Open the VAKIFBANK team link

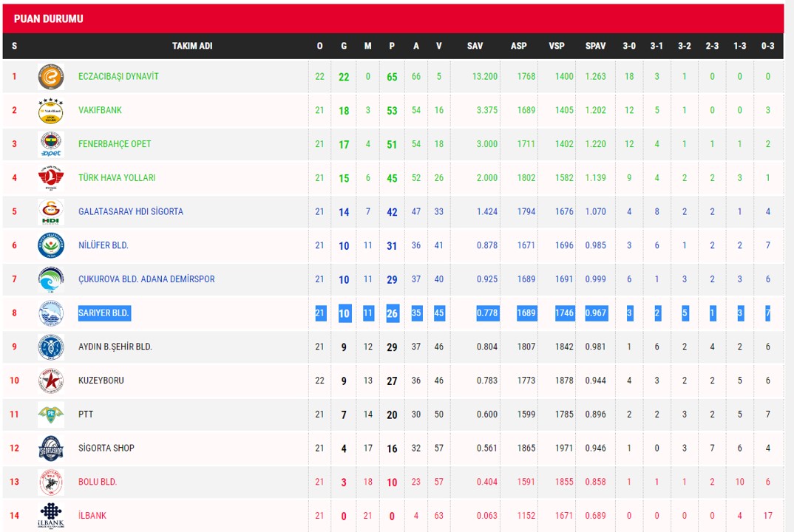(100, 110)
